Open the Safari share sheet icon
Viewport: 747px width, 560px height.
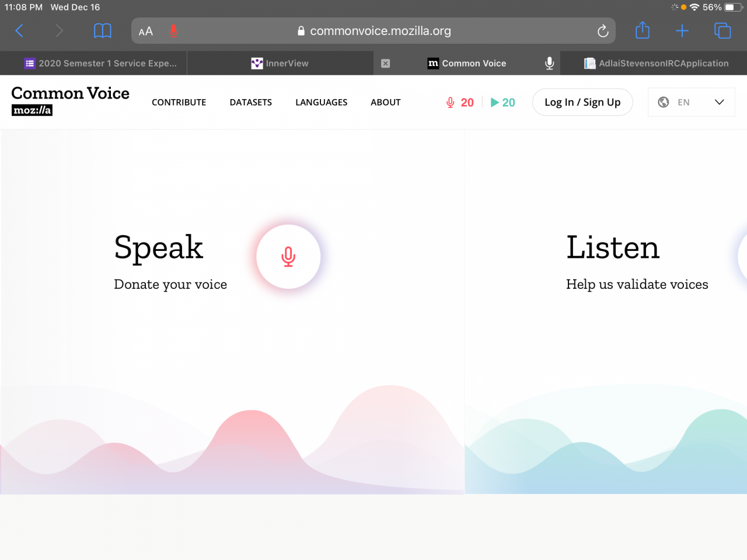coord(643,30)
